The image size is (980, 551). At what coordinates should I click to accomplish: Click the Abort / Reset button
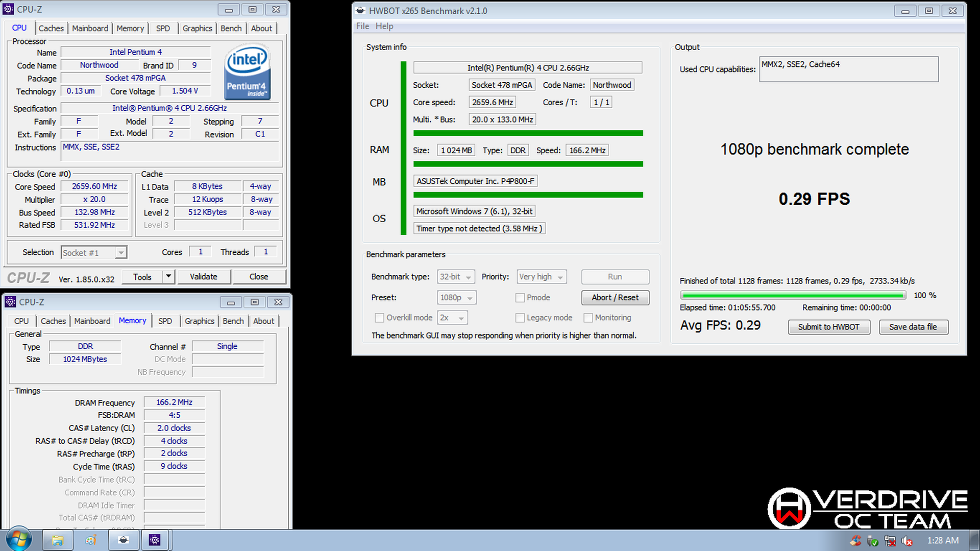615,298
